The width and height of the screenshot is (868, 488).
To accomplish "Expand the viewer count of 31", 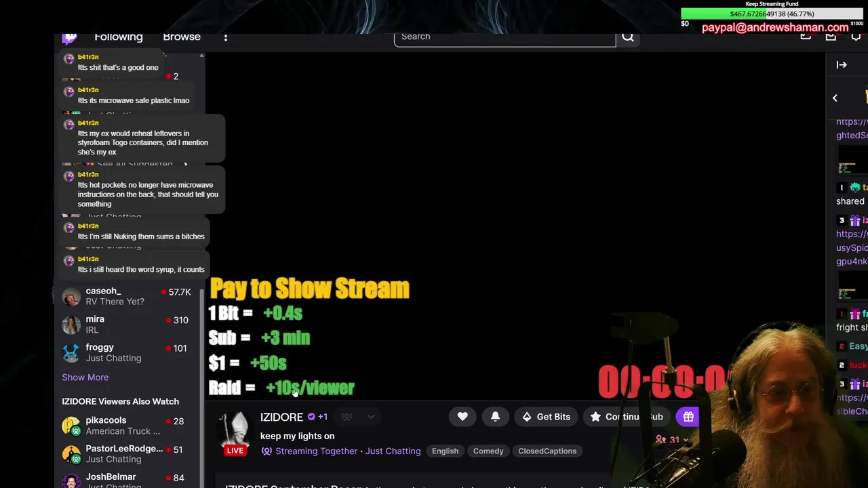I will (671, 440).
